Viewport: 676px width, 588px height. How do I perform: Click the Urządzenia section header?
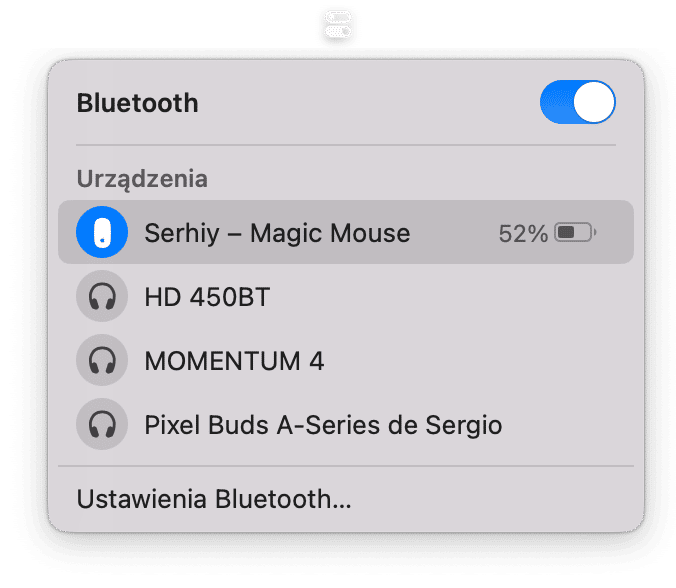point(142,179)
